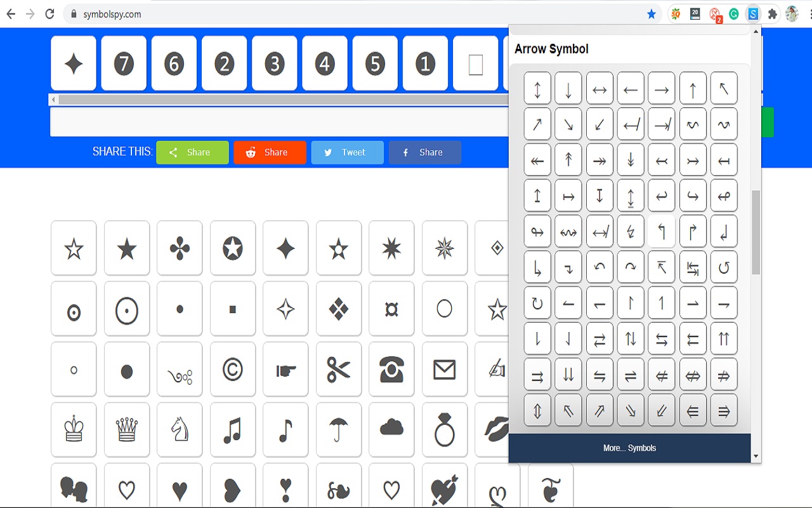812x508 pixels.
Task: Click the lightning zigzag arrow symbol
Action: point(631,231)
